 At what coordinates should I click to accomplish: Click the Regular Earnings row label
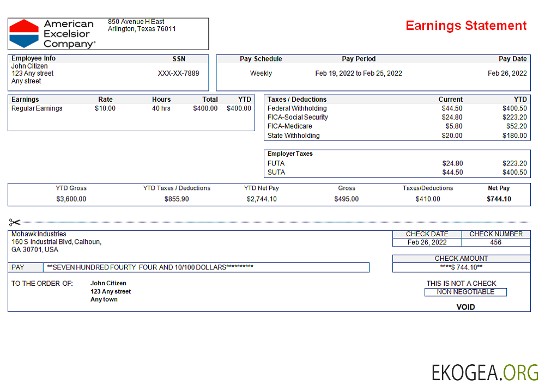[37, 108]
